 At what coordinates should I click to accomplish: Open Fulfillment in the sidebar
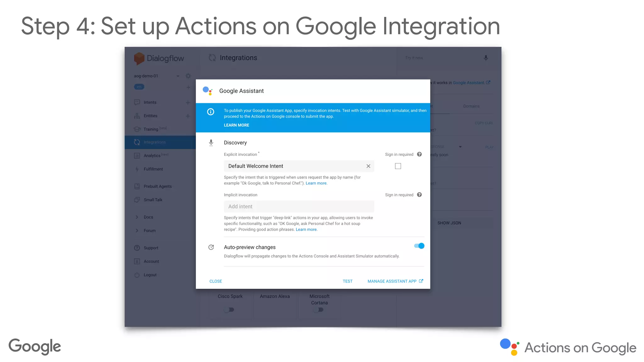coord(153,169)
